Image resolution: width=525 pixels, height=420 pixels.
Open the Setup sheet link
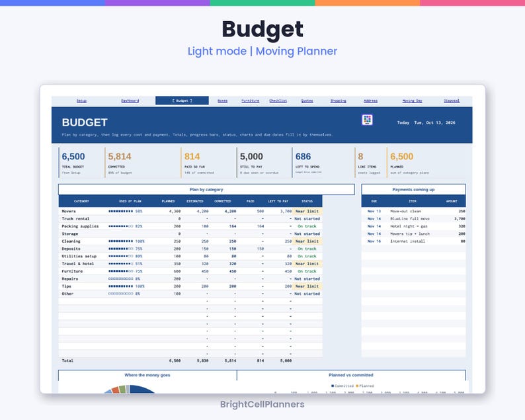pos(81,101)
